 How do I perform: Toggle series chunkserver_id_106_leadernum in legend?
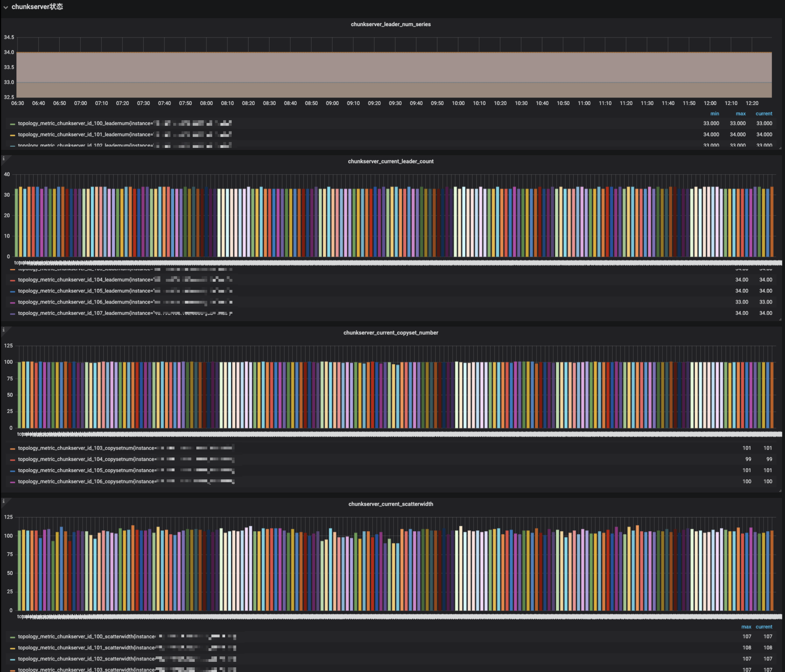(125, 302)
